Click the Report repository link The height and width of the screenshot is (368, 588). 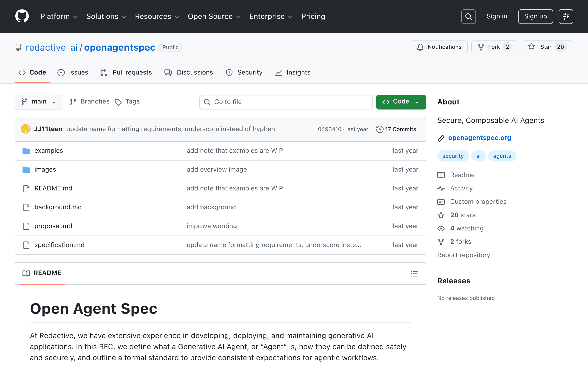(464, 255)
